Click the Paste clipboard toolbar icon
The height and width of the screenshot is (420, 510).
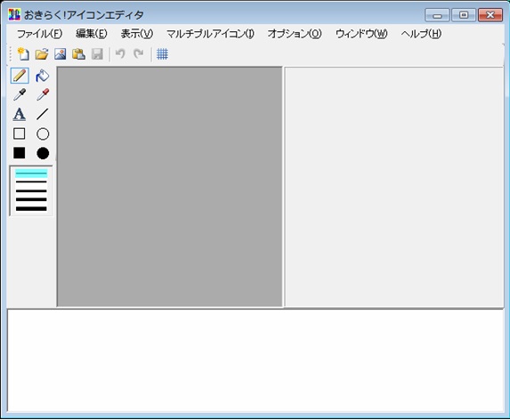(78, 54)
